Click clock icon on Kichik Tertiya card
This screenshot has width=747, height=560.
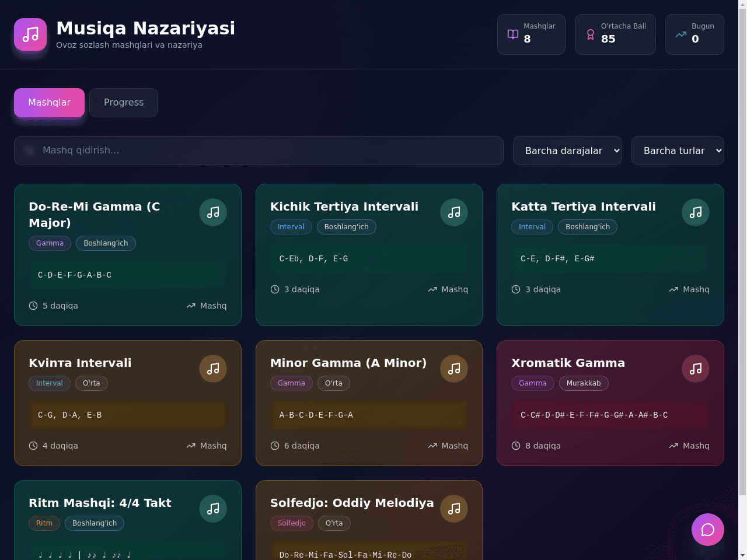(275, 289)
